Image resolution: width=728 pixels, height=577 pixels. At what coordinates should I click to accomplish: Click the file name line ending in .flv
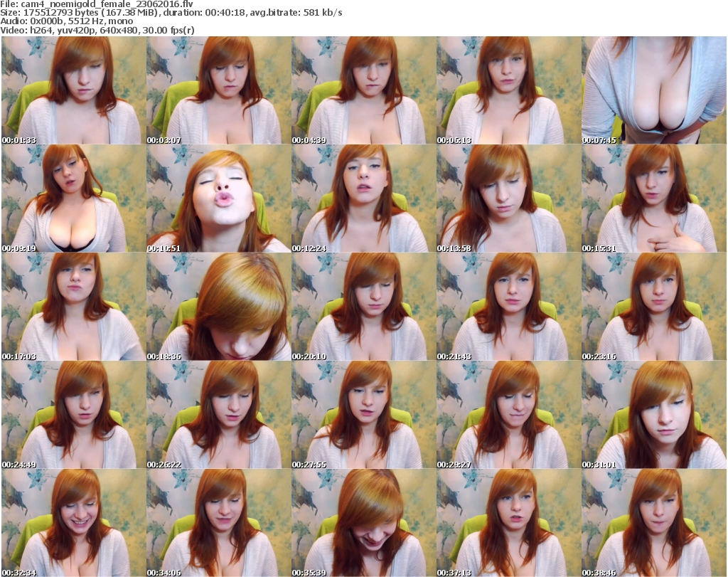point(97,4)
